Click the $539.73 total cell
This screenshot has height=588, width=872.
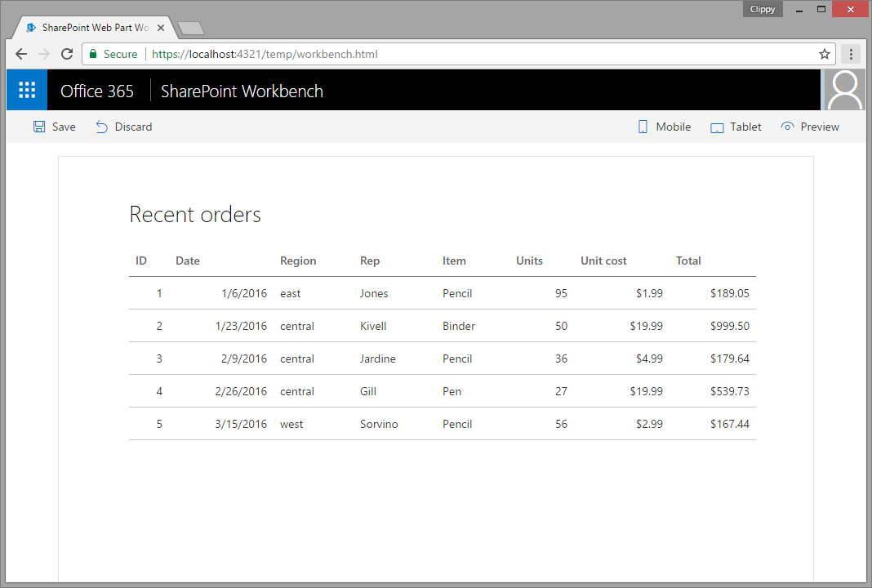tap(730, 391)
